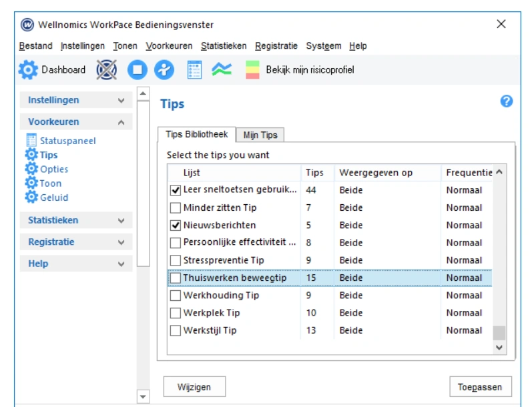Collapse the Voorkeuren sidebar section
The width and height of the screenshot is (532, 407).
[x=76, y=121]
